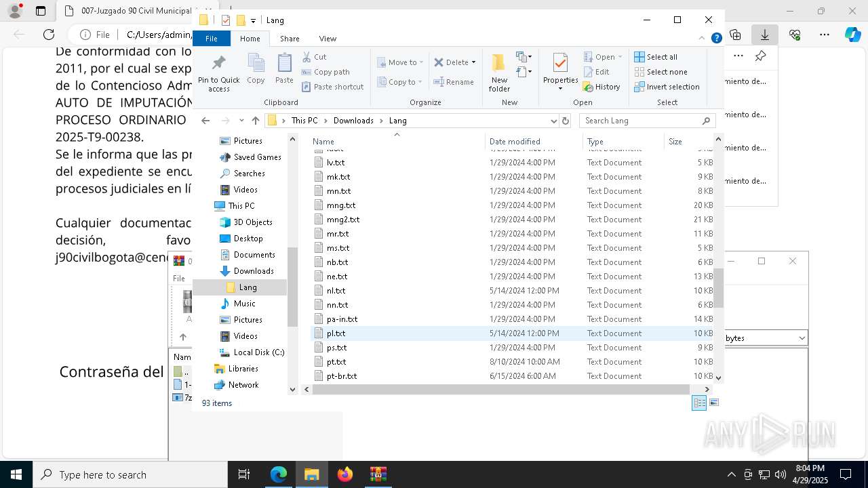
Task: Click This PC in address breadcrumb
Action: click(304, 121)
